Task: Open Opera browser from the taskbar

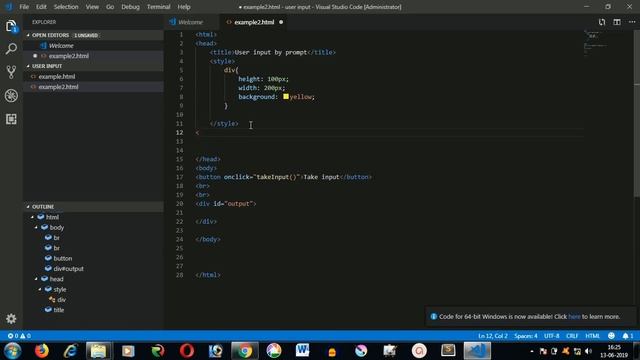Action: point(187,351)
